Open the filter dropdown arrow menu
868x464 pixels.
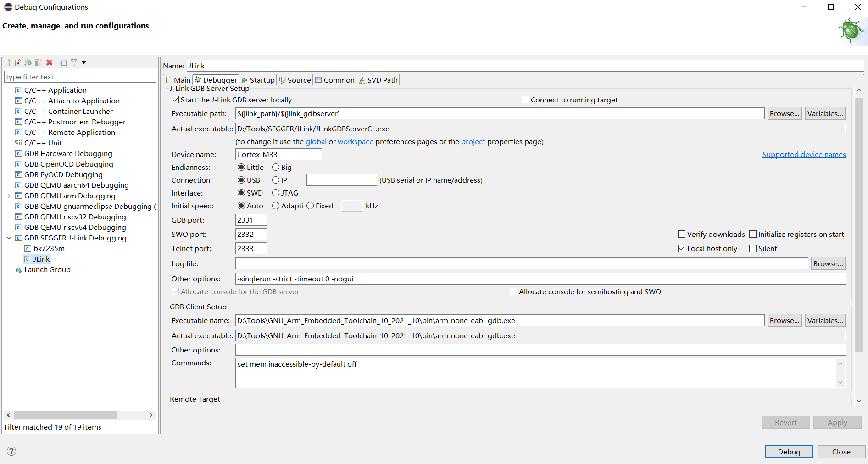(x=83, y=62)
